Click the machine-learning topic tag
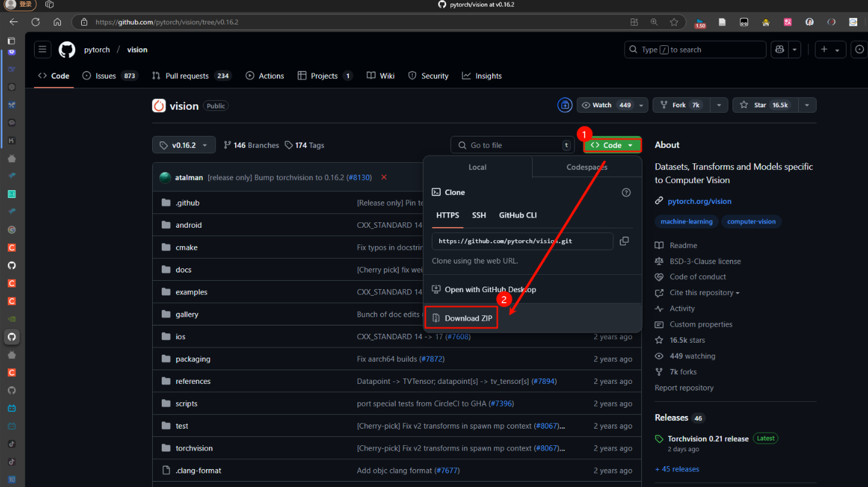Screen dimensions: 868x487 tap(686, 222)
